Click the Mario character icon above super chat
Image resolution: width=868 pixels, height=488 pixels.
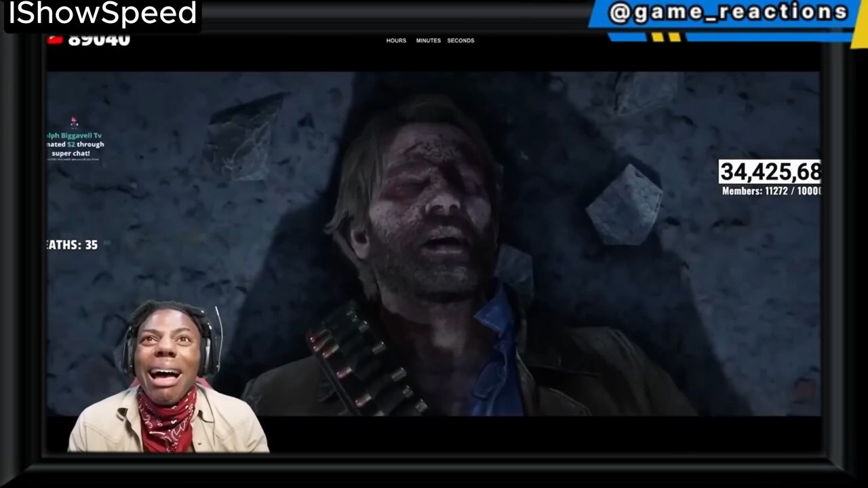[75, 123]
